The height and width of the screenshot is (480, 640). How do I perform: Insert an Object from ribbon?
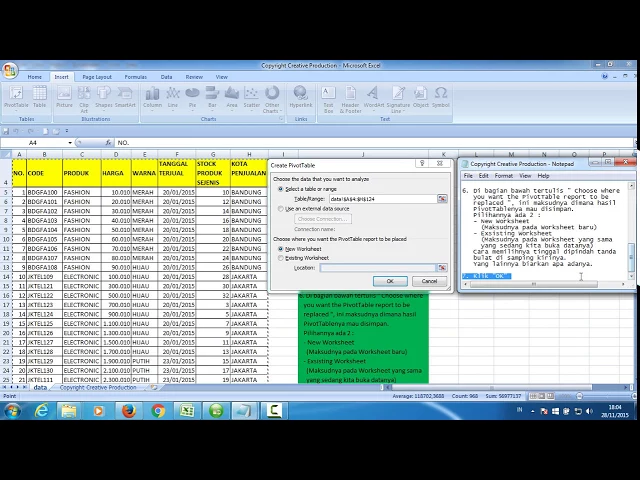(420, 97)
